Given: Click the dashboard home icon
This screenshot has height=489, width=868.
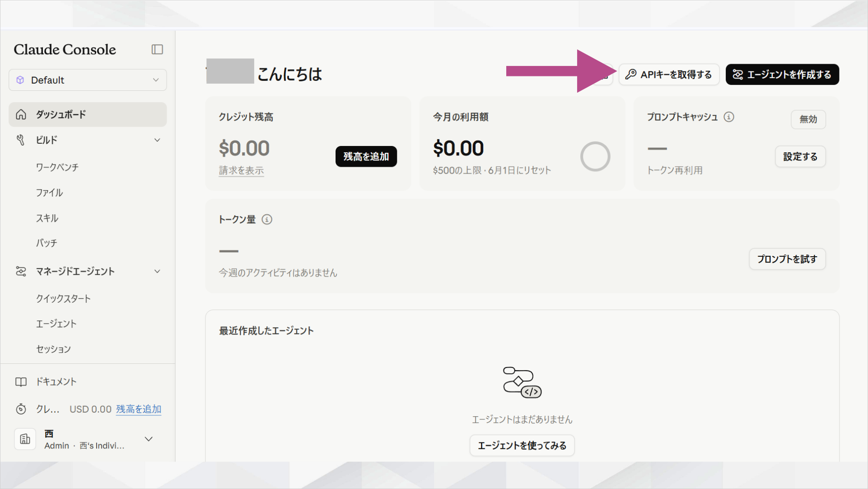Looking at the screenshot, I should pos(21,114).
